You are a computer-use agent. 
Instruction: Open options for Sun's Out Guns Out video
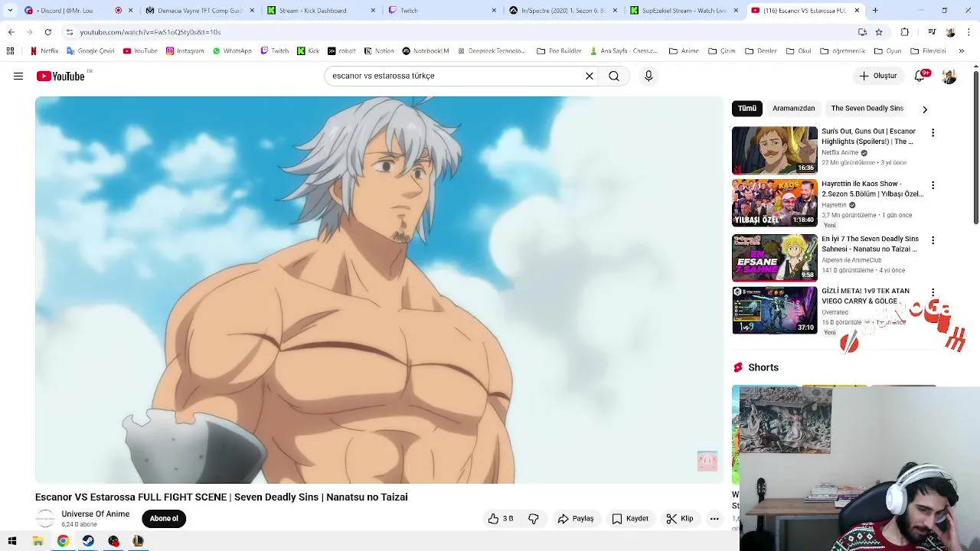point(933,133)
